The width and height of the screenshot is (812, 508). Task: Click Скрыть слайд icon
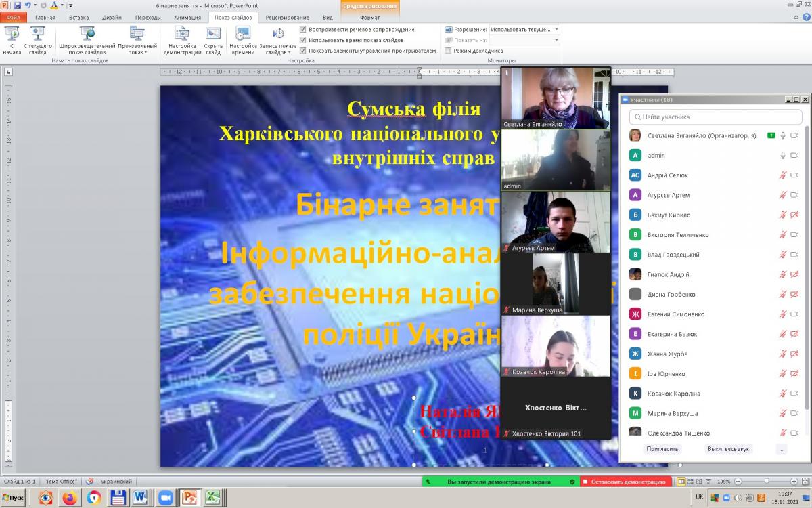pyautogui.click(x=213, y=34)
